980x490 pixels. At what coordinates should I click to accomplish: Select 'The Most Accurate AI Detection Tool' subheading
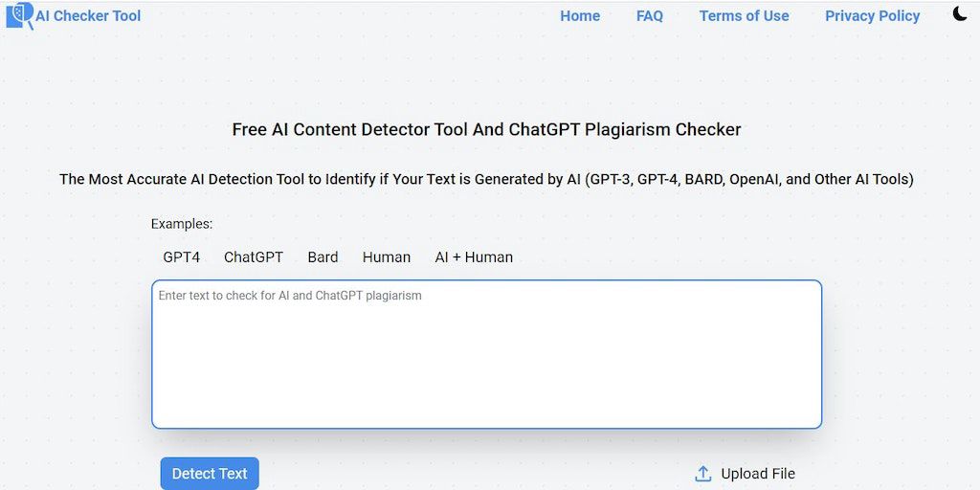coord(486,179)
